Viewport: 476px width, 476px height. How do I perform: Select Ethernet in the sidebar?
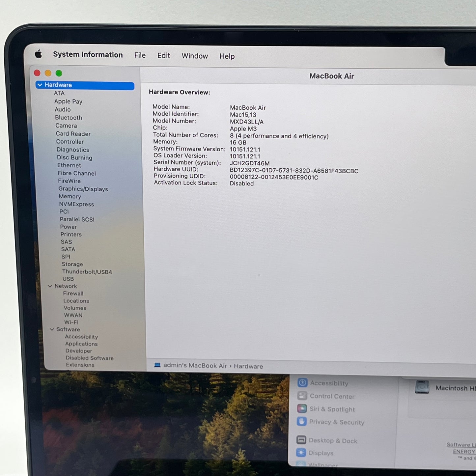[x=69, y=165]
